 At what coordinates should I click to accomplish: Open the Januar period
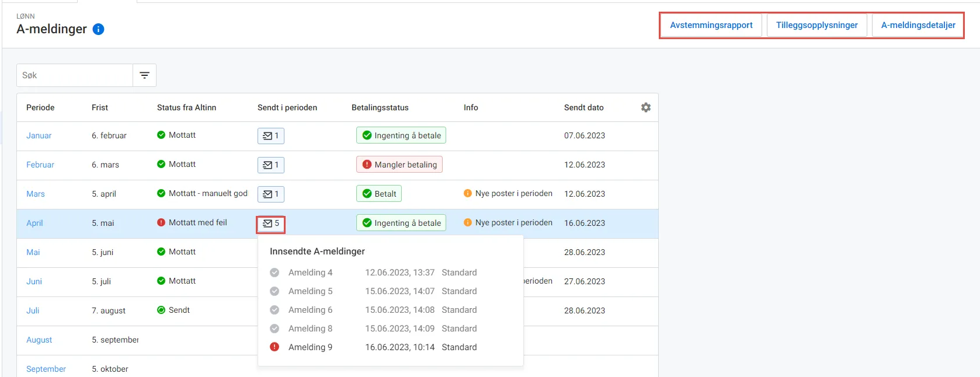coord(39,135)
